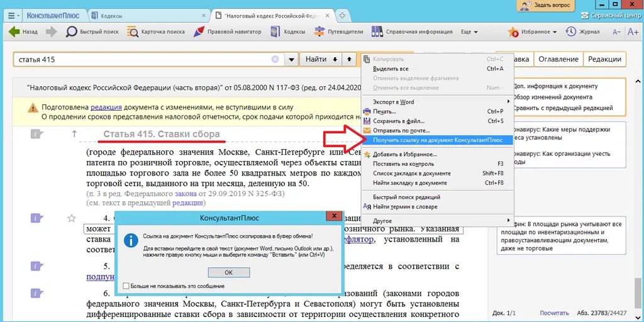This screenshot has height=322, width=644.
Task: Open Быстрый поиск from the toolbar
Action: (x=92, y=31)
